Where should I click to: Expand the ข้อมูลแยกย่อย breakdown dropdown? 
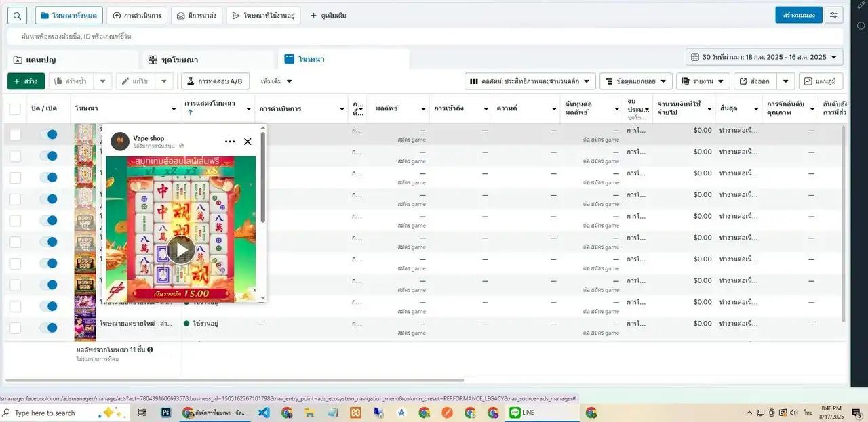(x=635, y=81)
